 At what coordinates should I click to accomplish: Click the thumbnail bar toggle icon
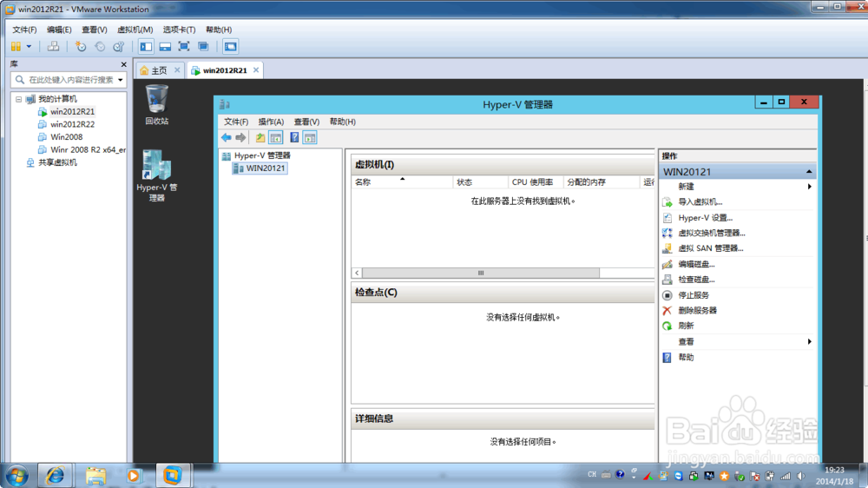click(165, 47)
